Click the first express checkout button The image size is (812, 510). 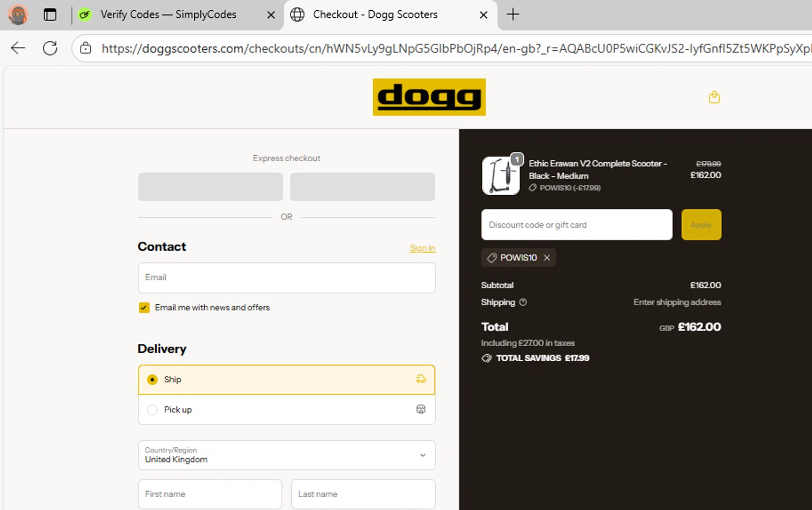click(x=210, y=187)
